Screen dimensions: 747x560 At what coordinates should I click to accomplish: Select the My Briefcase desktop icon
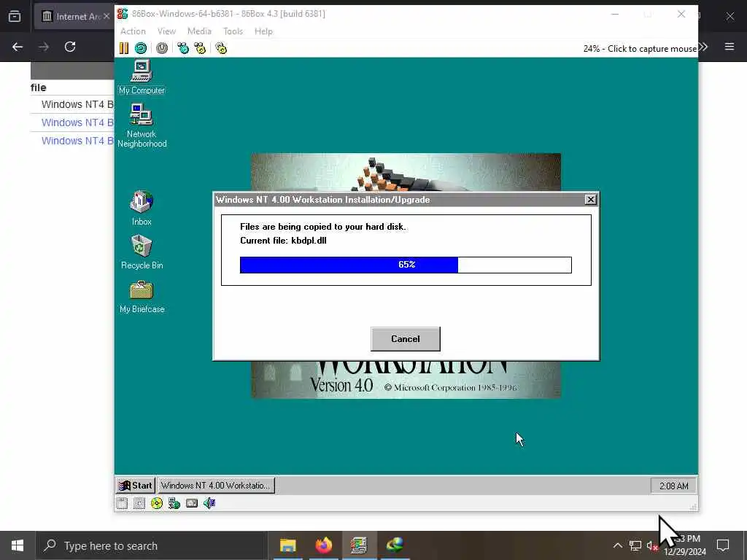pos(142,297)
